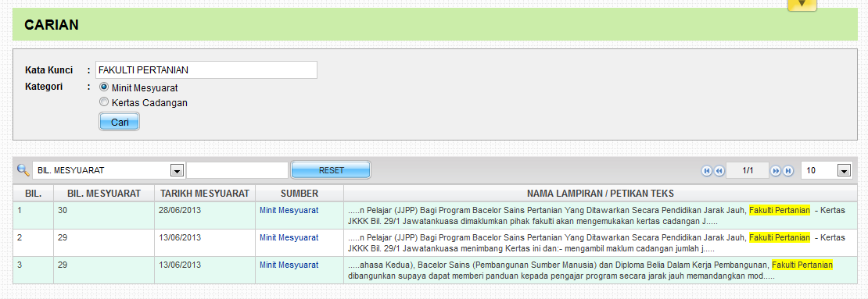The image size is (868, 299).
Task: Open Minit Mesyuarat link in row 3
Action: coord(289,265)
